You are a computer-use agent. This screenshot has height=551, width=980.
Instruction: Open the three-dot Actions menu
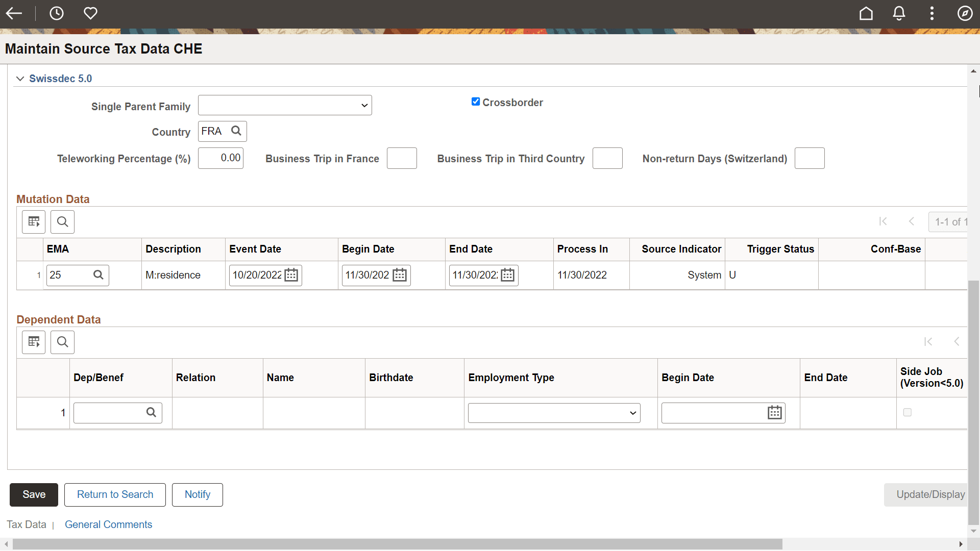click(x=932, y=13)
